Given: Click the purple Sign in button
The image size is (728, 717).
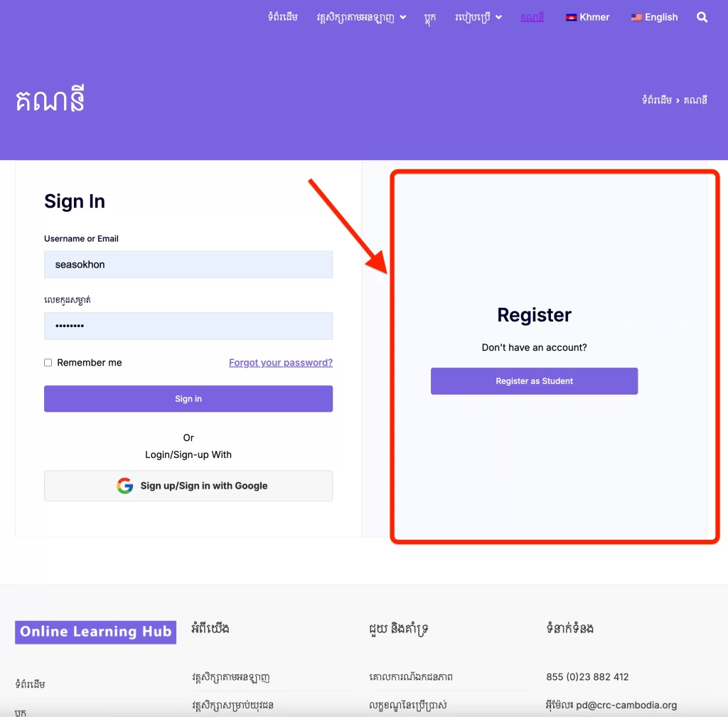Looking at the screenshot, I should coord(188,399).
